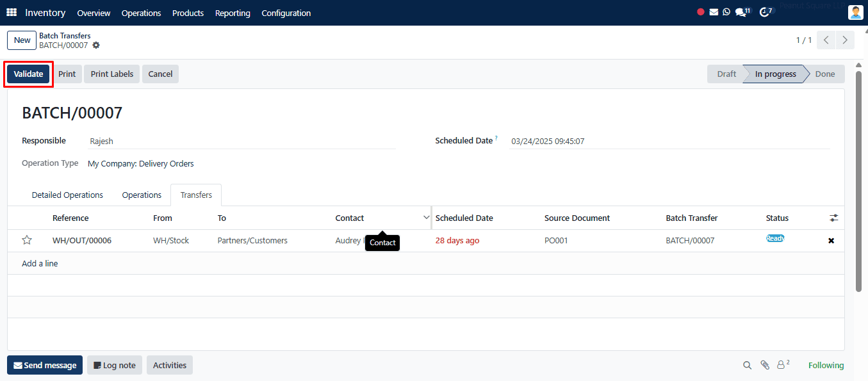Open the user avatar menu
The height and width of the screenshot is (381, 868).
click(x=855, y=12)
